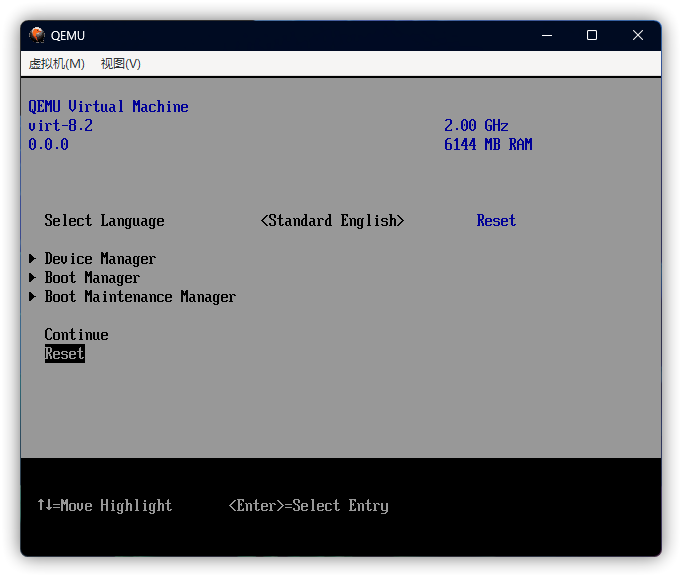Open Boot Maintenance Manager entry

tap(140, 297)
